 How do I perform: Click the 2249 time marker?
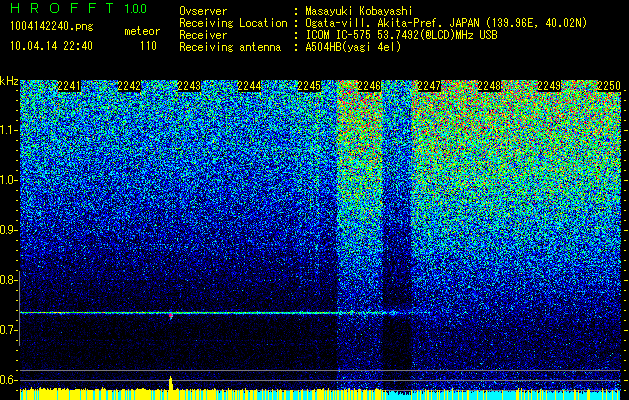(x=549, y=86)
